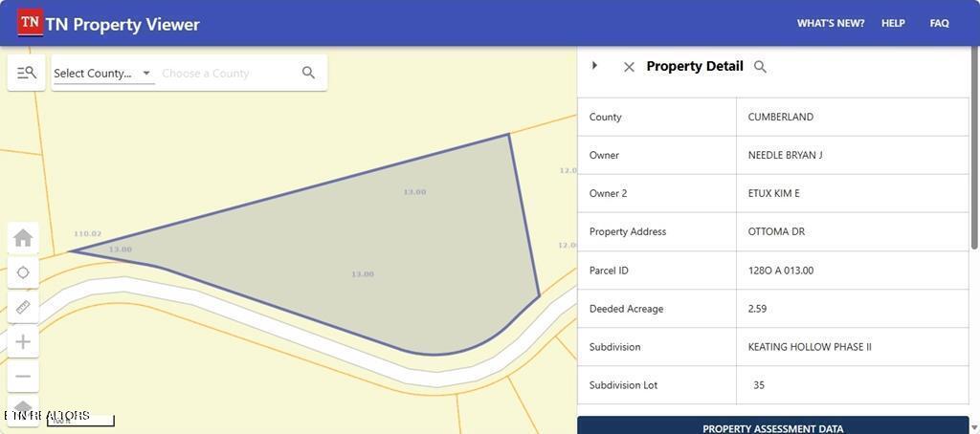Click the TN logo icon

click(30, 23)
